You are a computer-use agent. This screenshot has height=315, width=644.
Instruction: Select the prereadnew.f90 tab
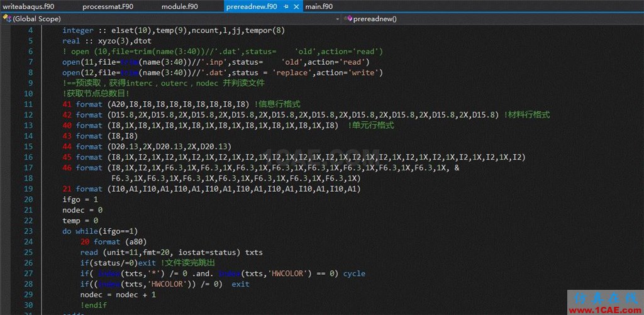pos(252,6)
